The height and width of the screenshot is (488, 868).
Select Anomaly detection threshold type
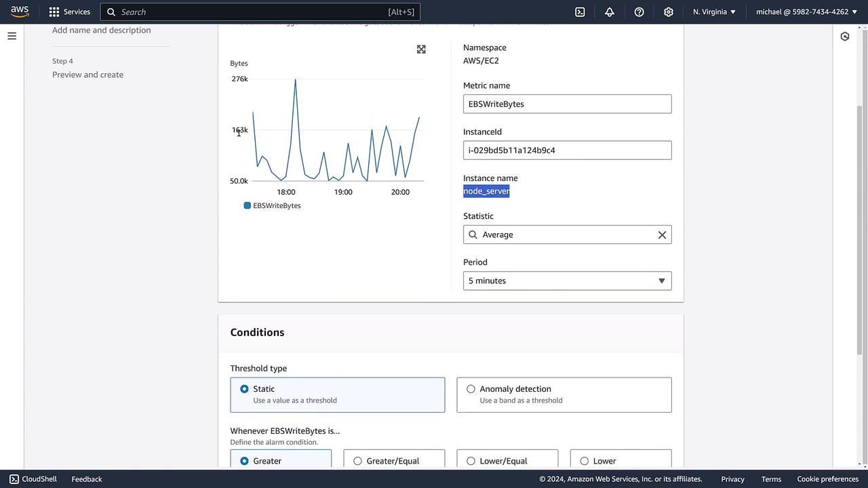(x=471, y=389)
